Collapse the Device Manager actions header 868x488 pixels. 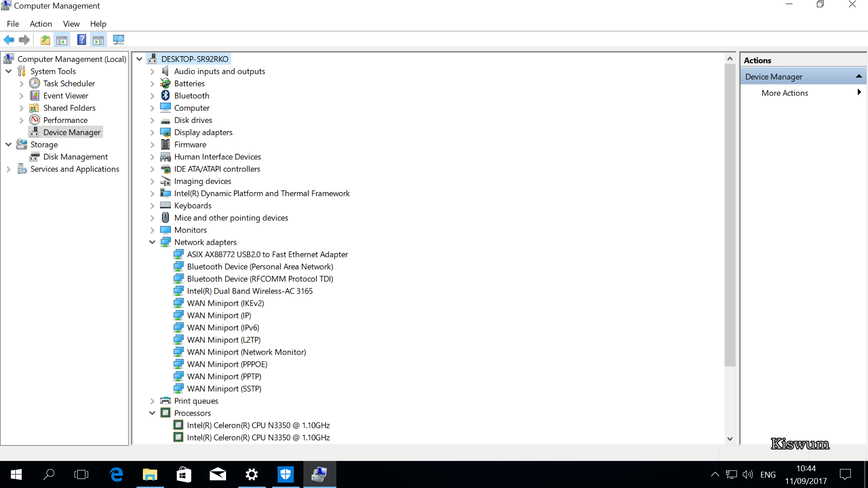coord(859,76)
